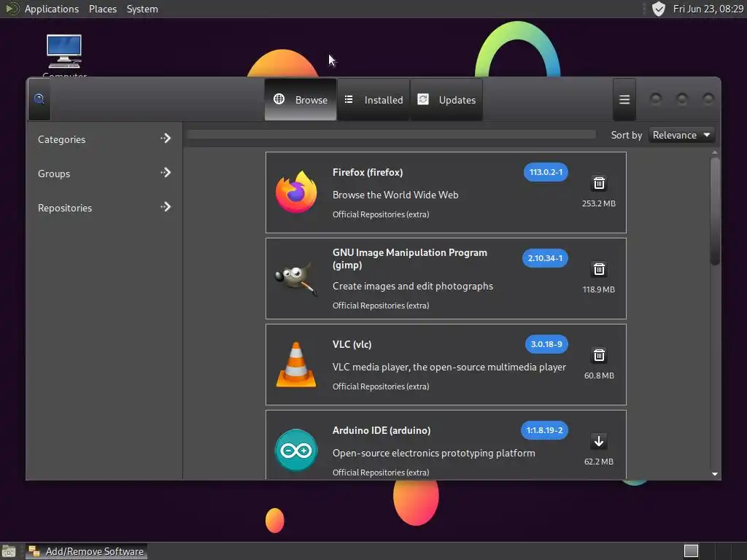The width and height of the screenshot is (747, 560).
Task: Click the Updates tab refresh icon
Action: pyautogui.click(x=423, y=99)
